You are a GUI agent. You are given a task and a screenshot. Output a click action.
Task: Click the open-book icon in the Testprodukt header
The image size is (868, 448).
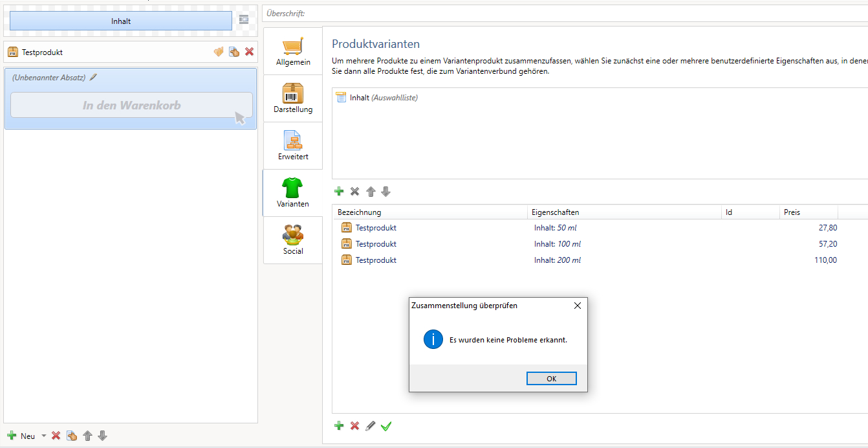219,52
